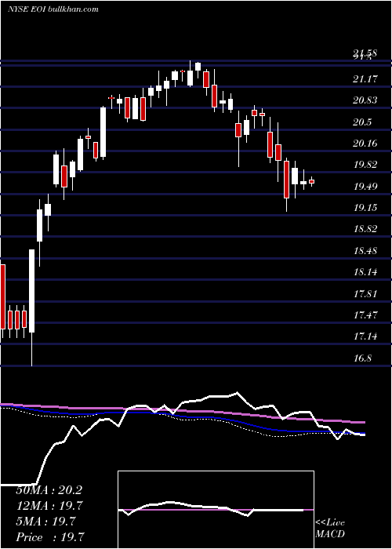Select the 21.17 price axis label

click(365, 79)
